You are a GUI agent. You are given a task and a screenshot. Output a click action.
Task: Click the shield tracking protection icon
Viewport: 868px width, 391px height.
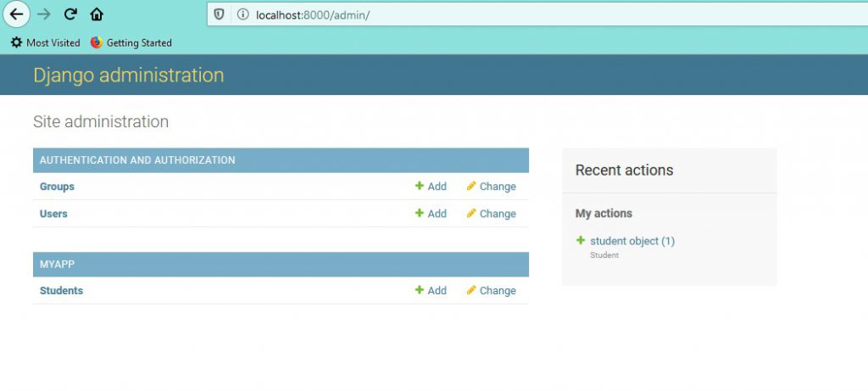220,14
